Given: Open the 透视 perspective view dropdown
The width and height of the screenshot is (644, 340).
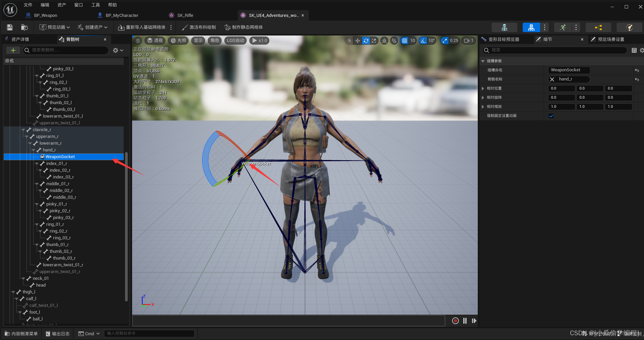Looking at the screenshot, I should (155, 41).
